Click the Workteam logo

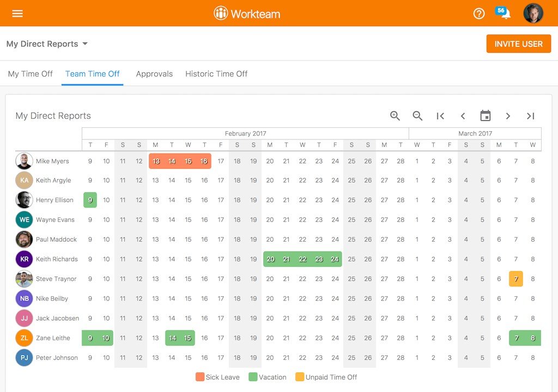tap(247, 14)
